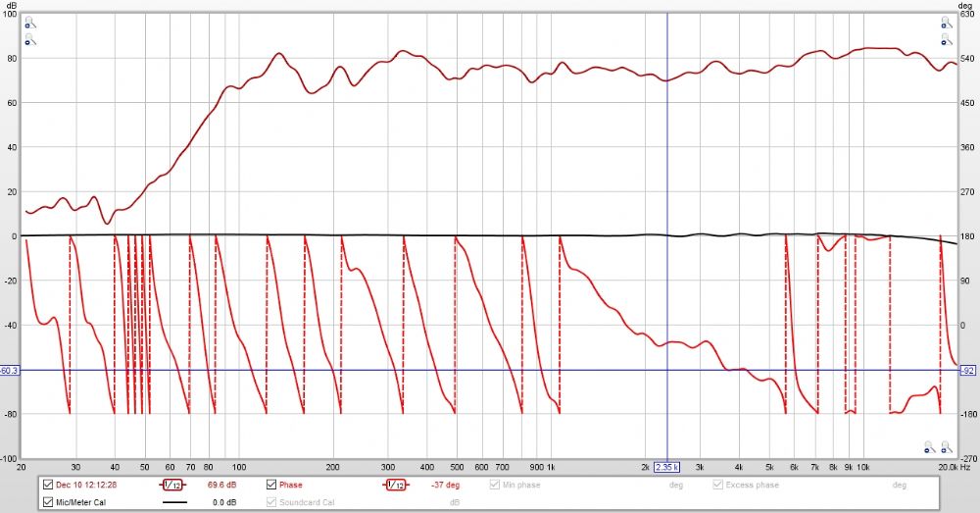
Task: Hide the Dec 10 12:12:28 trace
Action: tap(48, 485)
